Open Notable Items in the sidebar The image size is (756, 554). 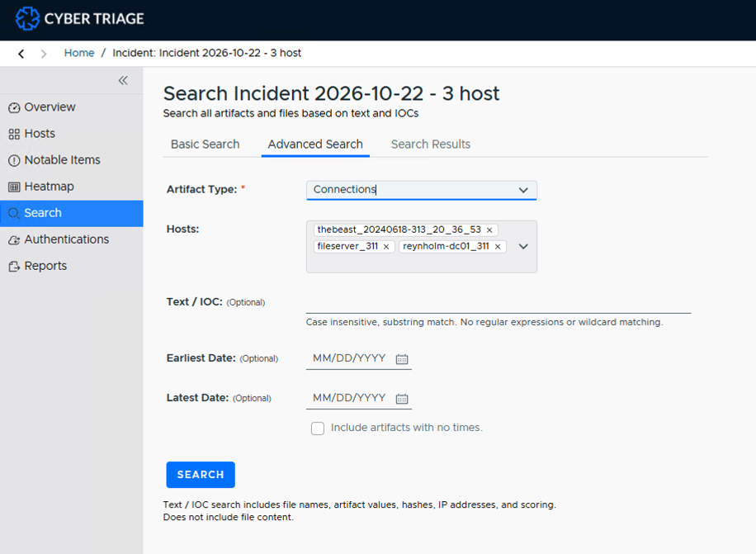coord(71,160)
